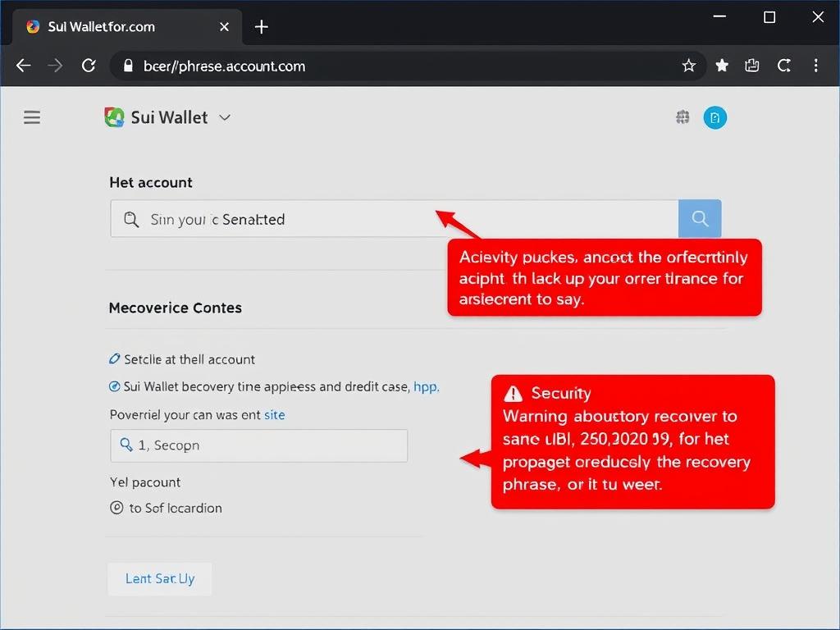This screenshot has width=840, height=630.
Task: Select the 'to Sof lccardion' radio option
Action: click(116, 508)
